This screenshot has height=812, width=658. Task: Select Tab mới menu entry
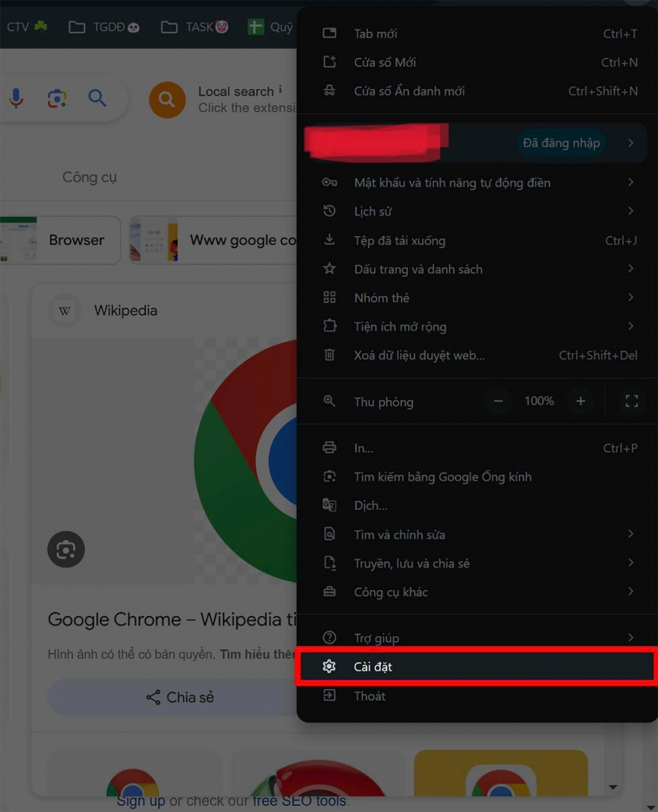[477, 33]
